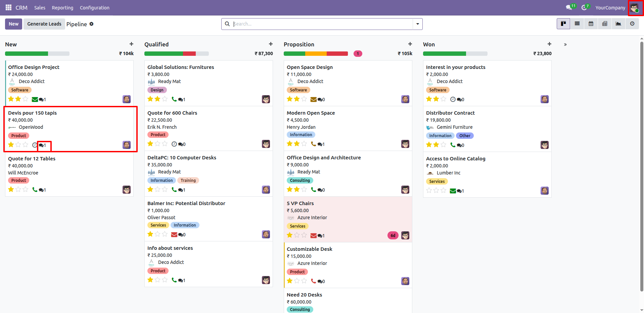Screen dimensions: 644x313
Task: Open email activity on Office Design Project
Action: pyautogui.click(x=35, y=100)
